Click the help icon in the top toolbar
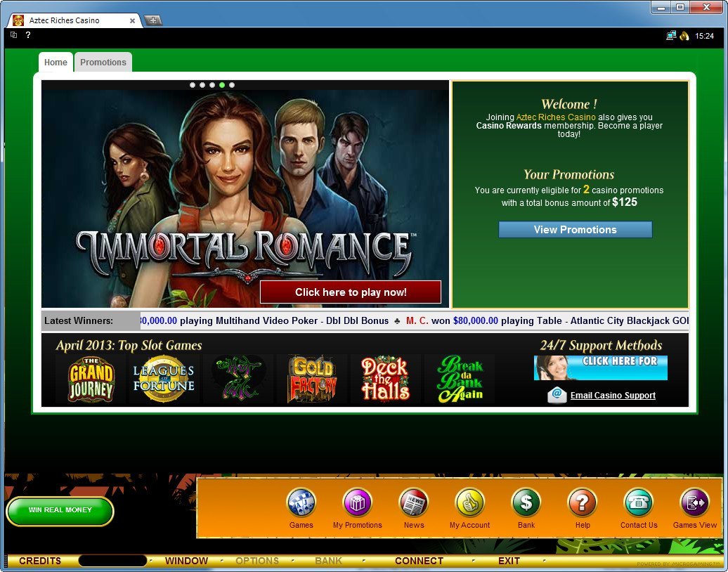 27,36
